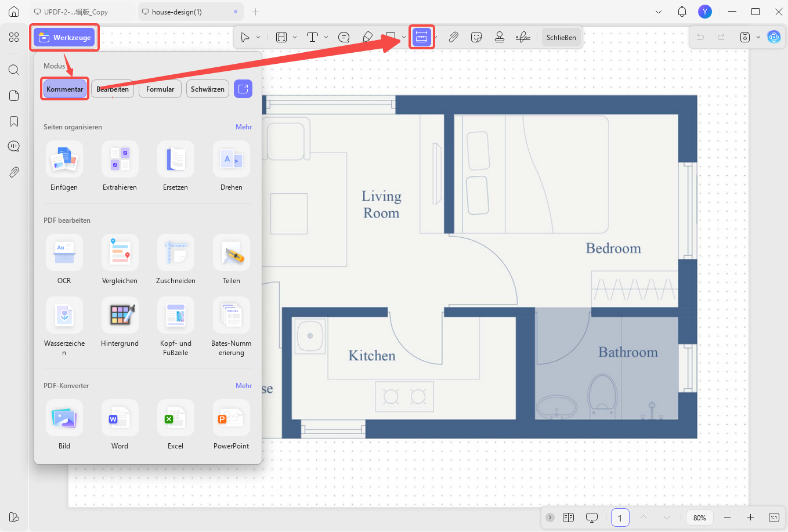This screenshot has height=532, width=788.
Task: Click Mehr next to Seiten organisieren
Action: (244, 126)
